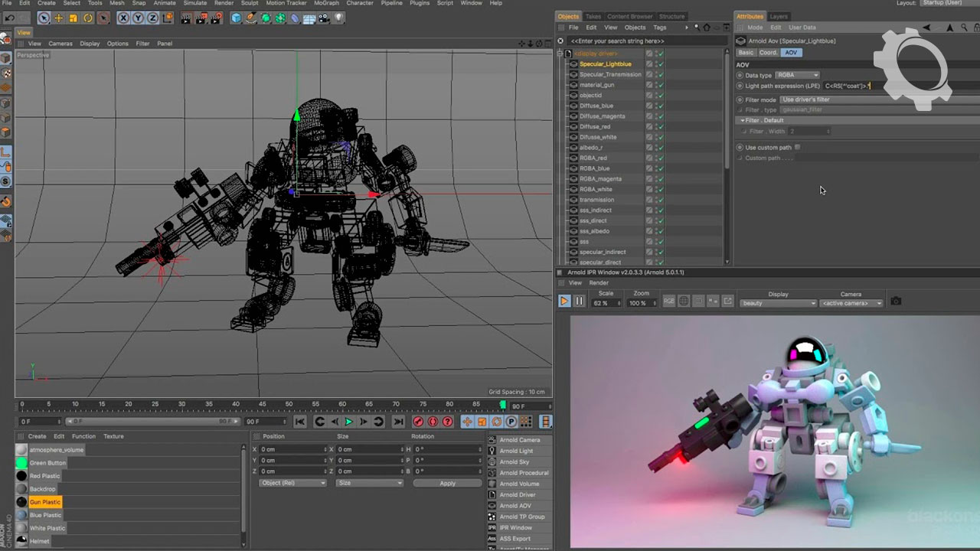Viewport: 980px width, 551px height.
Task: Toggle the enable checkmark for Specular_Lightblue
Action: [660, 64]
